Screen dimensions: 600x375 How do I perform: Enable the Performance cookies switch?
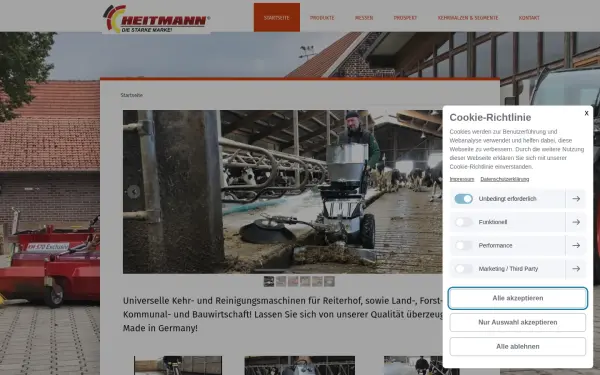click(x=463, y=245)
